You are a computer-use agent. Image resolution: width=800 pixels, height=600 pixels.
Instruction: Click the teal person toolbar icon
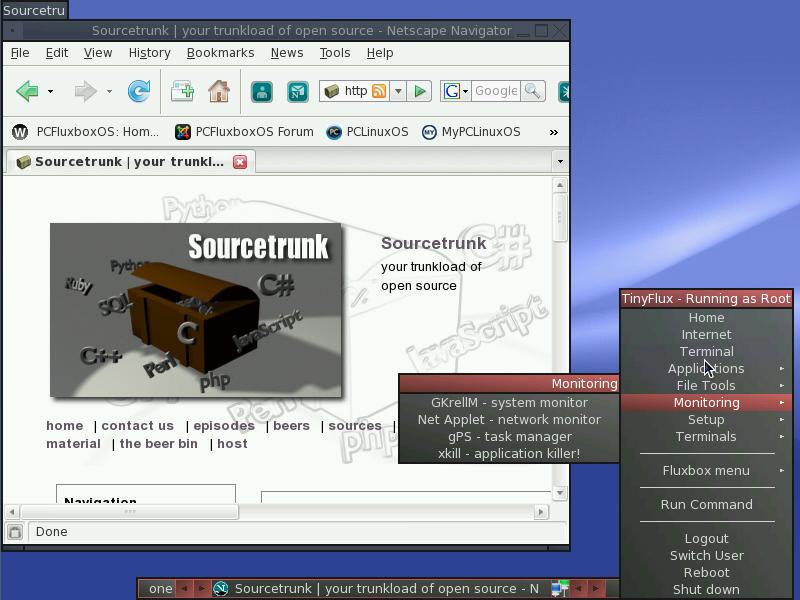tap(262, 92)
